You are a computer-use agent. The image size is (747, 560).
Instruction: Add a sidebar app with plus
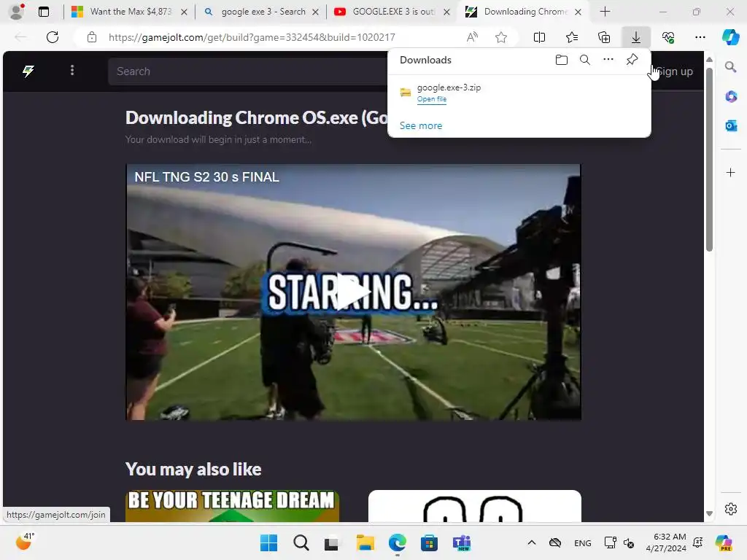[x=730, y=172]
